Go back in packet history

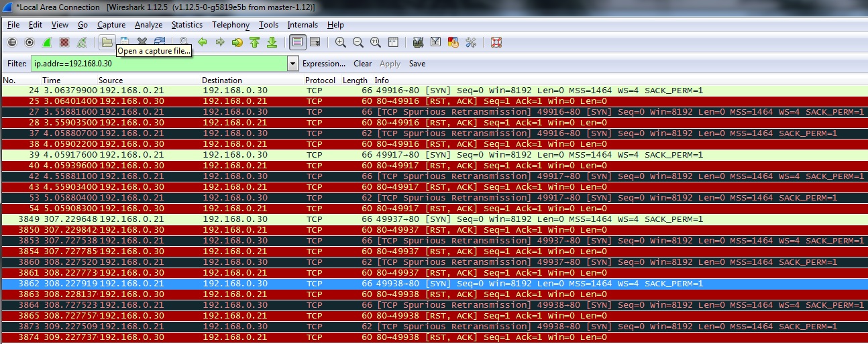pos(202,42)
